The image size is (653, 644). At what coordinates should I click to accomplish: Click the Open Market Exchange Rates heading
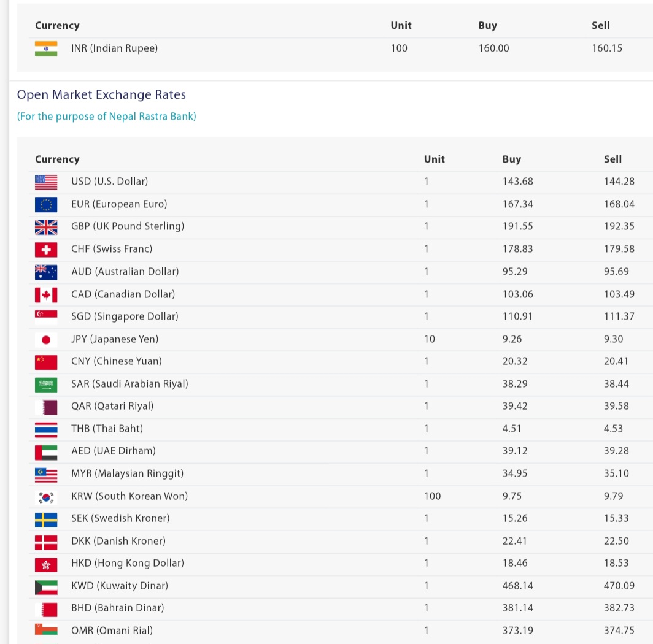click(101, 95)
